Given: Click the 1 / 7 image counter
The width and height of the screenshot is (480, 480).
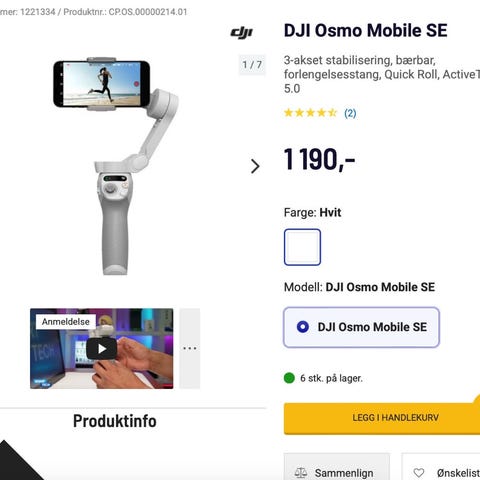Looking at the screenshot, I should coord(252,65).
